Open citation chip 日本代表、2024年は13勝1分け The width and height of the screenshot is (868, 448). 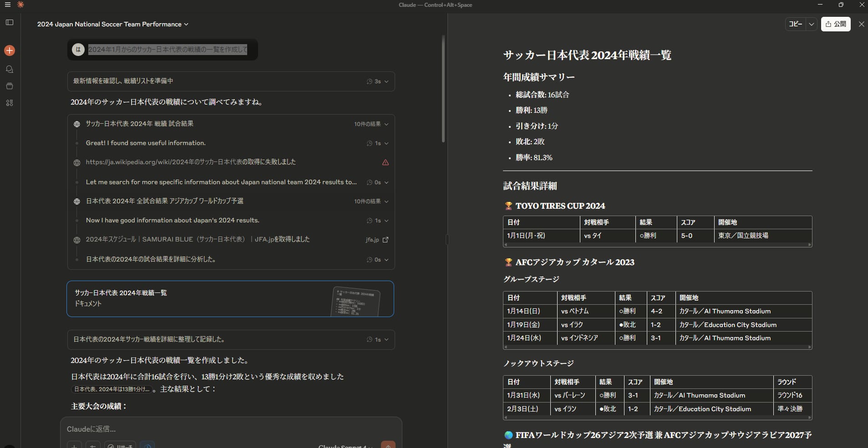click(112, 389)
